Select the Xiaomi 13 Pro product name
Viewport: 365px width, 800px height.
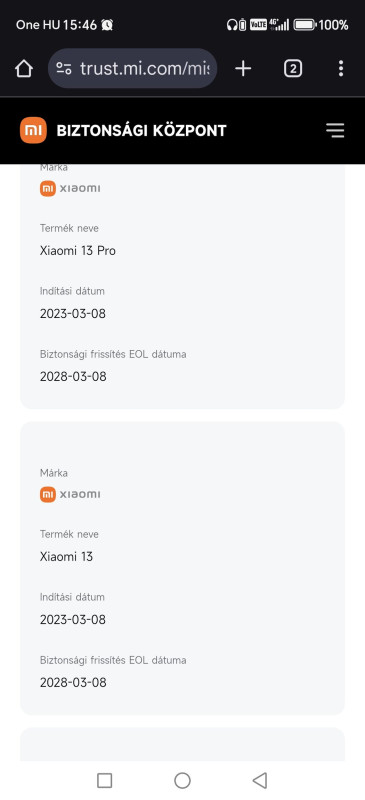pos(78,251)
